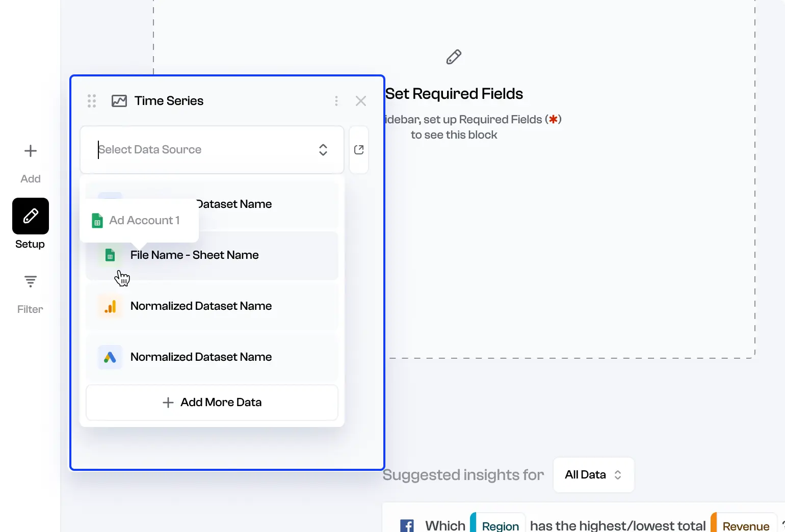The height and width of the screenshot is (532, 785).
Task: Choose the File Name - Sheet Name source
Action: pos(194,255)
